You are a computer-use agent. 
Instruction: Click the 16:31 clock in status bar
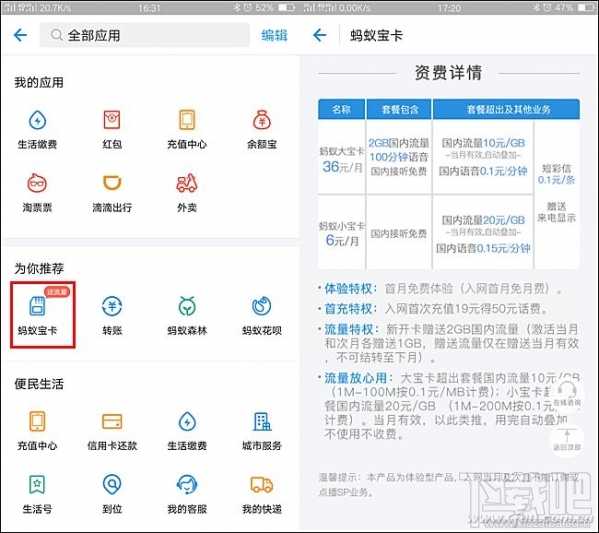click(149, 8)
